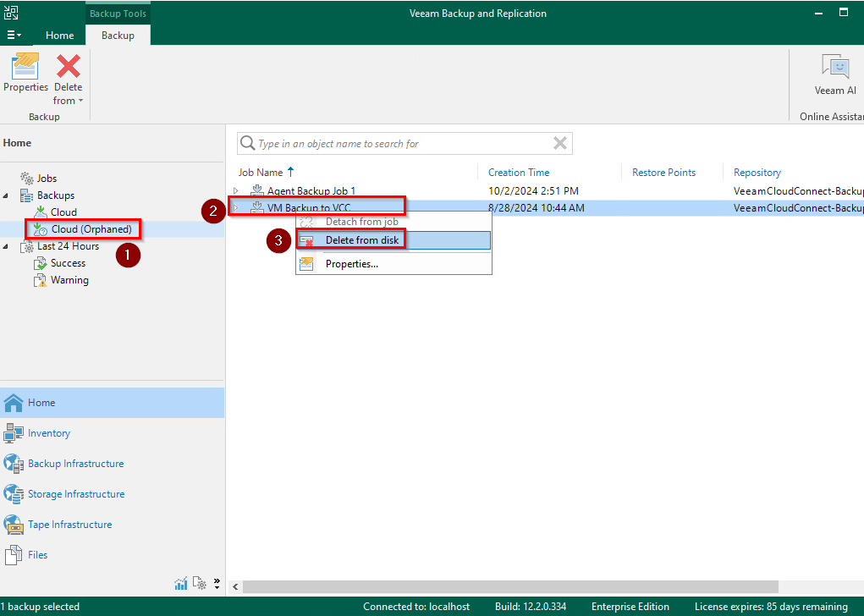Click Agent Backup Job 1 icon

(x=256, y=190)
